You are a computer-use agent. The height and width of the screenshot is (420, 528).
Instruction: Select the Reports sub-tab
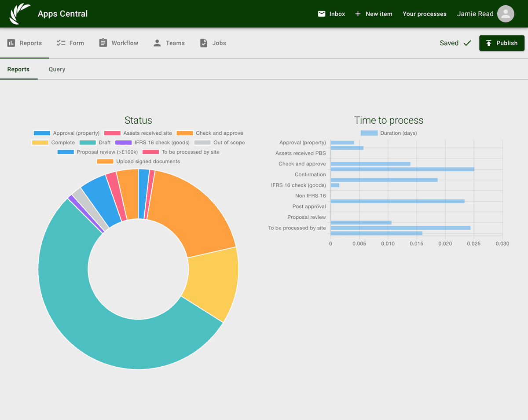pos(18,69)
